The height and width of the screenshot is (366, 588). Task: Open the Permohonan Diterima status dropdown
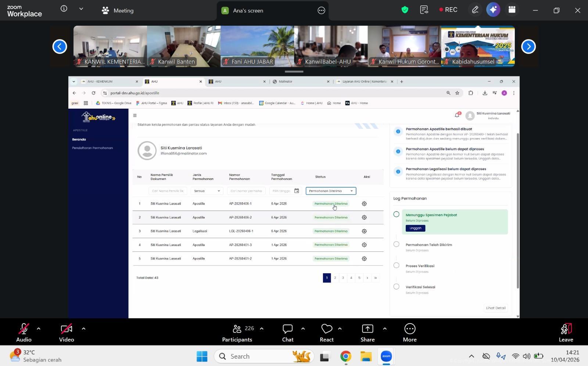pos(331,191)
